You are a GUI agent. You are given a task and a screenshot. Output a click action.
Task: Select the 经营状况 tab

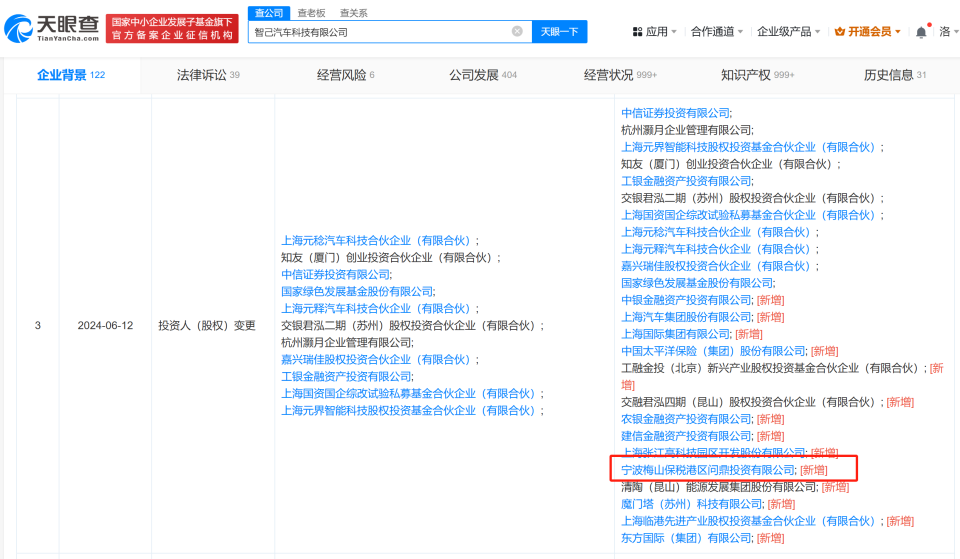tap(620, 75)
